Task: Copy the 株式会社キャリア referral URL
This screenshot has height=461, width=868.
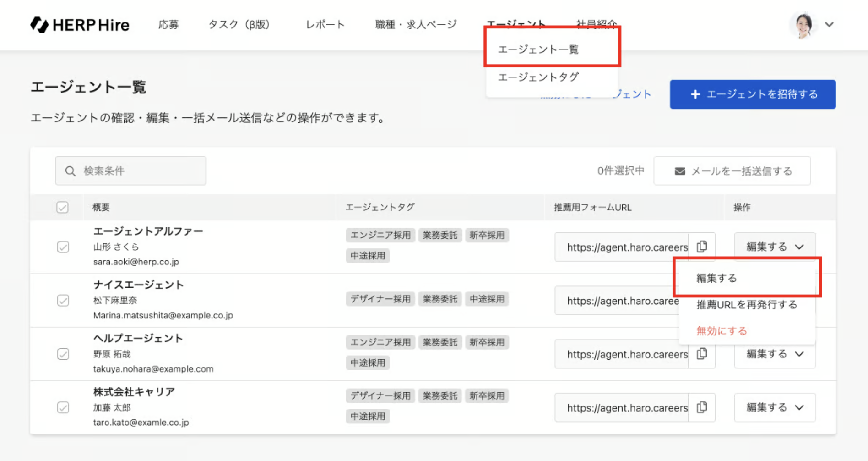Action: click(x=702, y=407)
